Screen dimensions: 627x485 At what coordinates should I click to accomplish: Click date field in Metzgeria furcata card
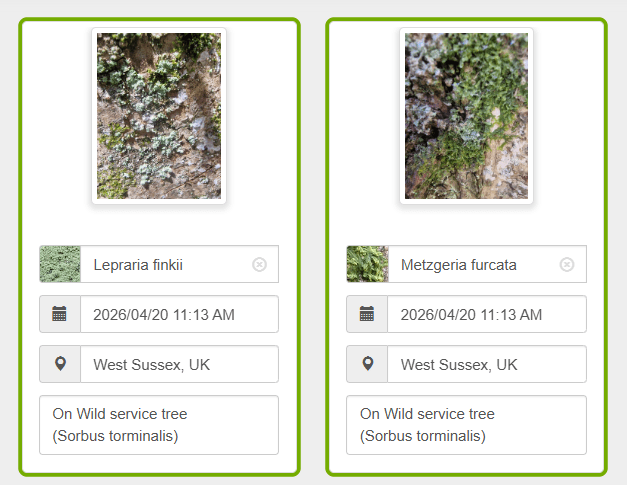point(485,314)
